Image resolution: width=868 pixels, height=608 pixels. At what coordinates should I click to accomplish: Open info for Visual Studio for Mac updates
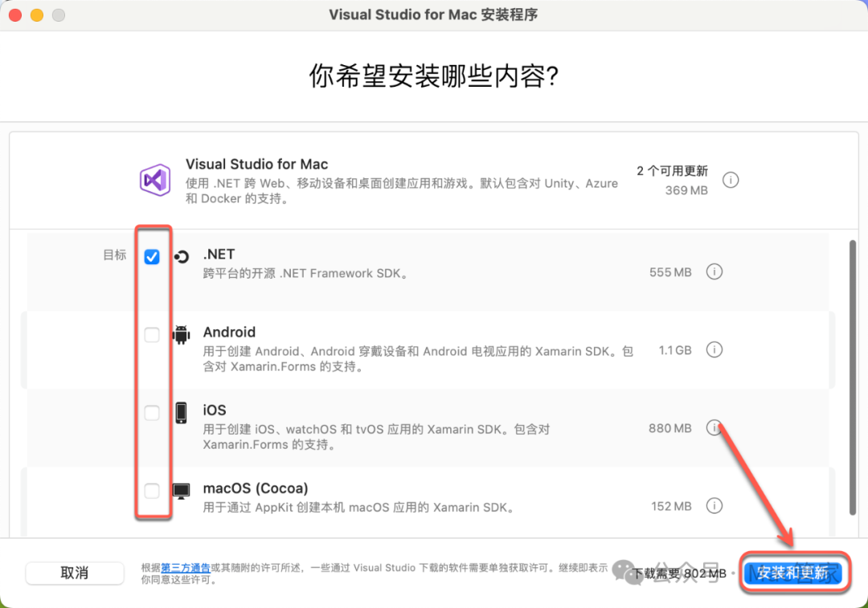click(x=730, y=180)
